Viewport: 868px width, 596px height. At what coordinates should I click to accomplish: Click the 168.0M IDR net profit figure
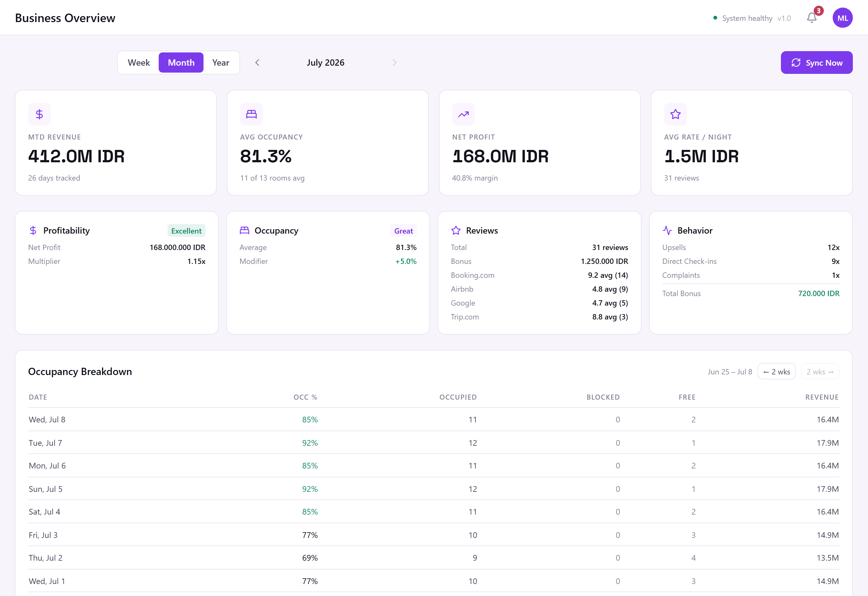(500, 156)
